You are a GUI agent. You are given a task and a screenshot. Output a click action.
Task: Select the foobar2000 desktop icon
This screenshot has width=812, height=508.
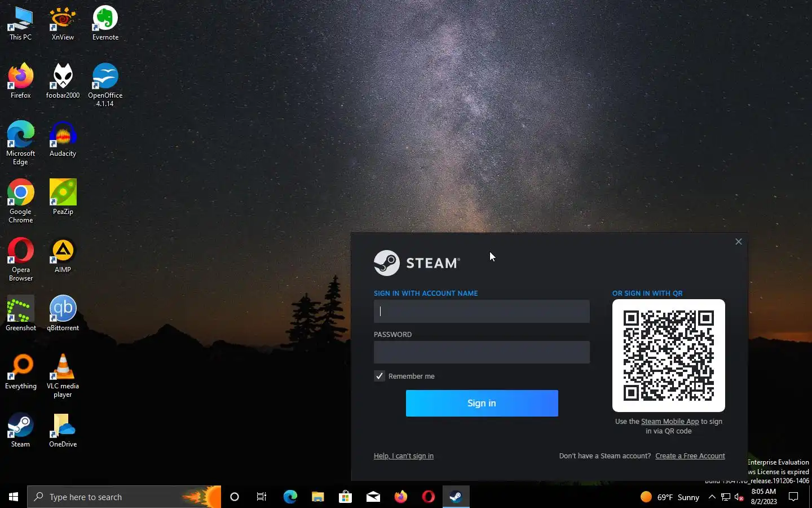[x=63, y=82]
